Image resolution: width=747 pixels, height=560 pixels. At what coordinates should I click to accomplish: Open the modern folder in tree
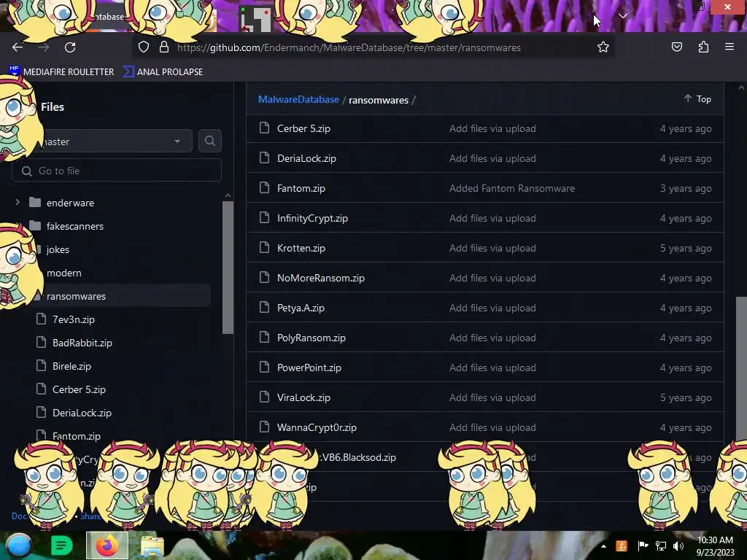[x=64, y=273]
